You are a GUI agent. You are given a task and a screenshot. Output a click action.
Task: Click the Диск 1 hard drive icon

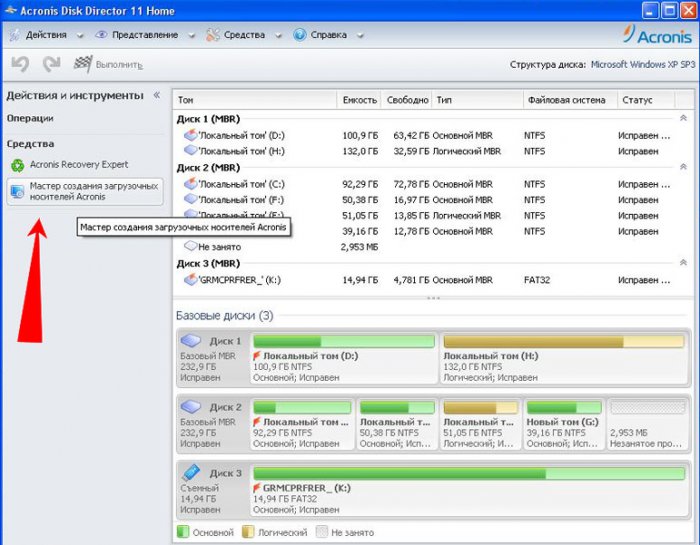pos(191,341)
